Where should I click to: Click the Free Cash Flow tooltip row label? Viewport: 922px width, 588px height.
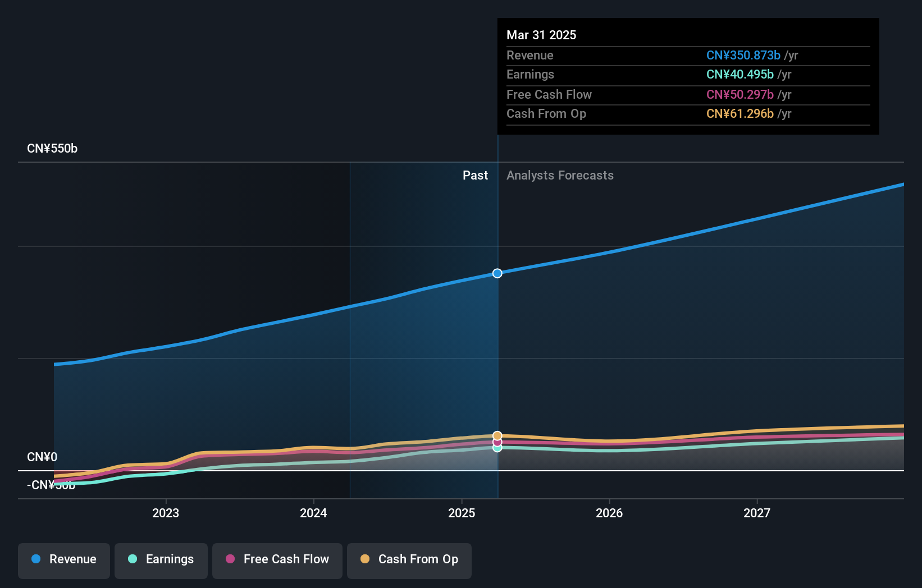549,95
